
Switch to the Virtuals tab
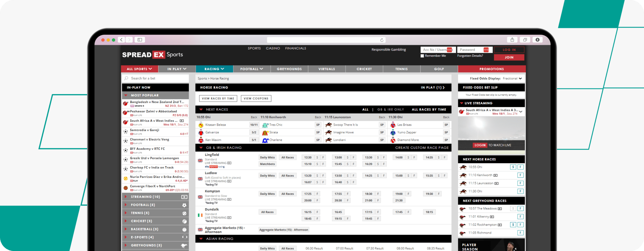327,69
